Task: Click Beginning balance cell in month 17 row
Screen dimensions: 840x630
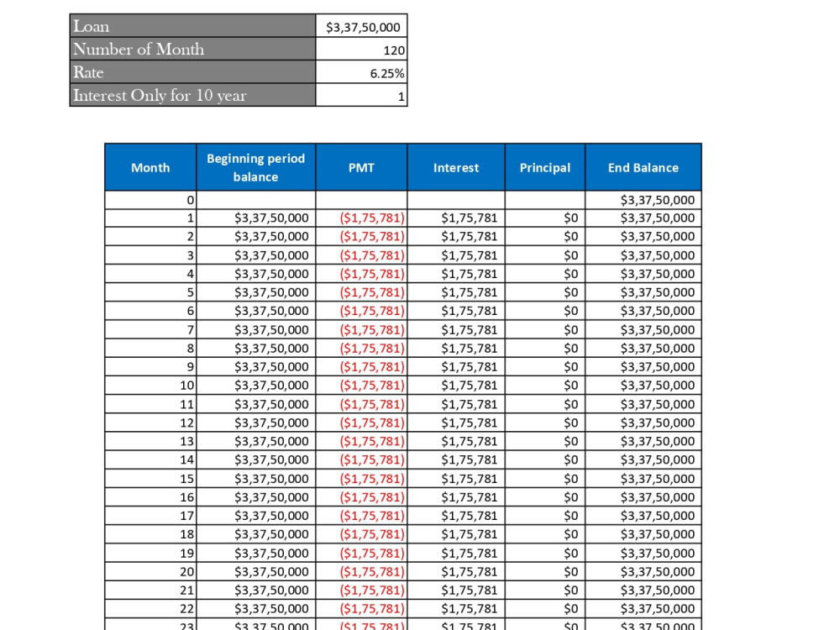Action: (x=256, y=516)
